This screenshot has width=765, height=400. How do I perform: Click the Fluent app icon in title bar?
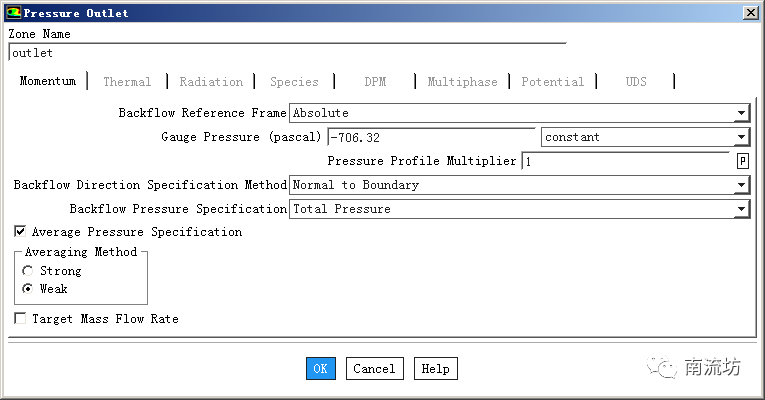pos(14,13)
